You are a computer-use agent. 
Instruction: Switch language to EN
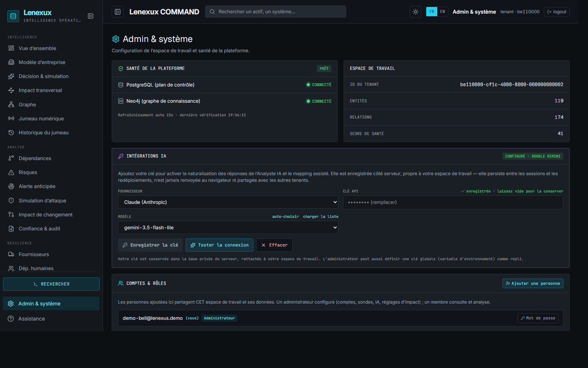442,12
